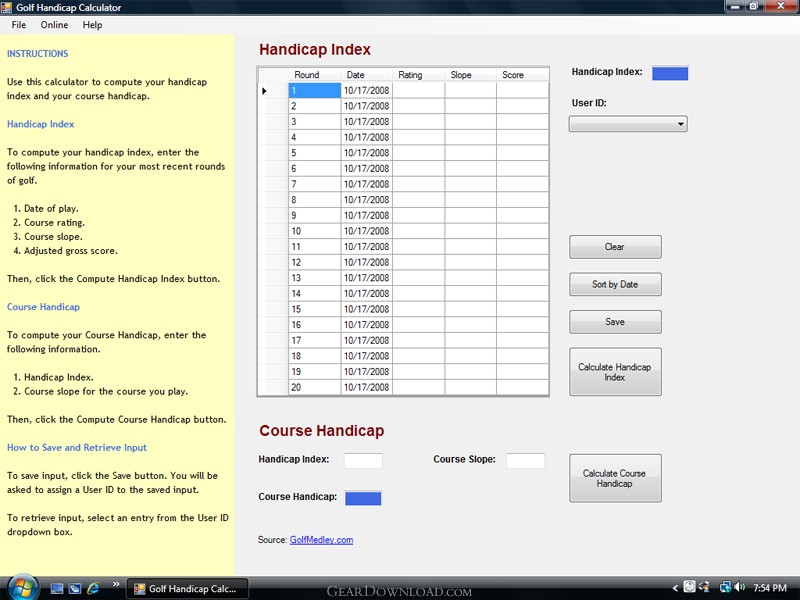Click the Windows Start orb
Screen dimensions: 800x600
click(x=21, y=588)
